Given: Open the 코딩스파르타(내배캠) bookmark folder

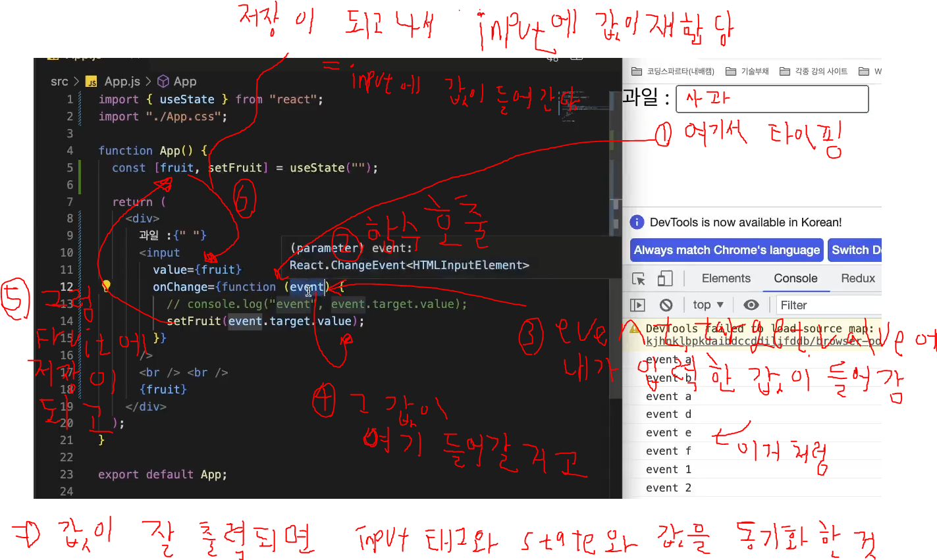Looking at the screenshot, I should [x=673, y=71].
